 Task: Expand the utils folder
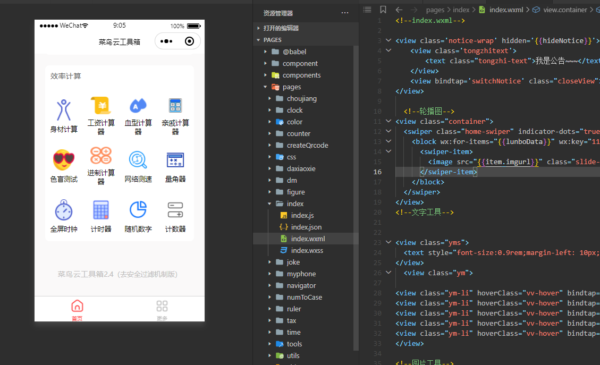270,355
